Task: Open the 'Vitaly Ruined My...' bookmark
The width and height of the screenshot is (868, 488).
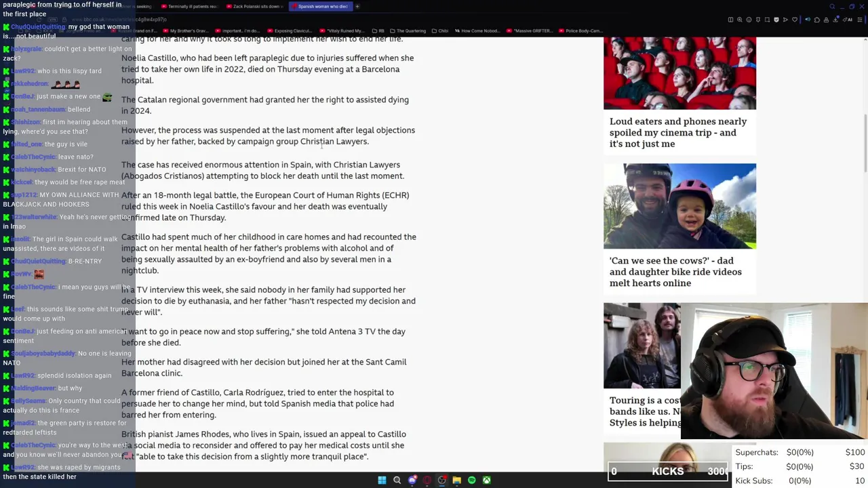Action: [342, 30]
